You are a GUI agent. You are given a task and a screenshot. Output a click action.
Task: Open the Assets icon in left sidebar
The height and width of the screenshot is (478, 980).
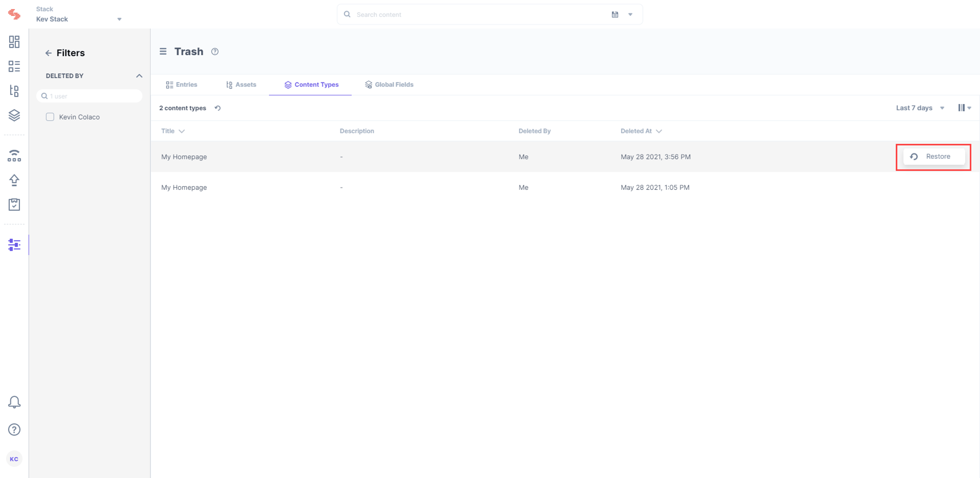[14, 91]
